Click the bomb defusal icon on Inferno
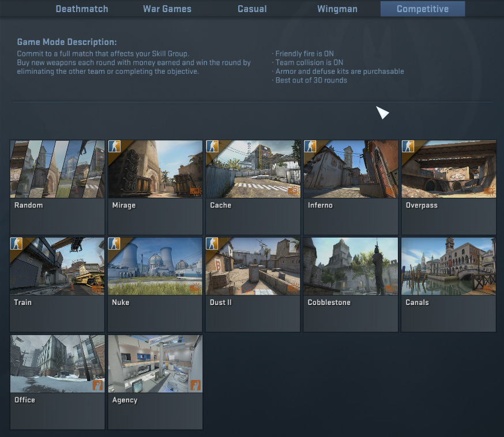The height and width of the screenshot is (437, 504). (390, 191)
